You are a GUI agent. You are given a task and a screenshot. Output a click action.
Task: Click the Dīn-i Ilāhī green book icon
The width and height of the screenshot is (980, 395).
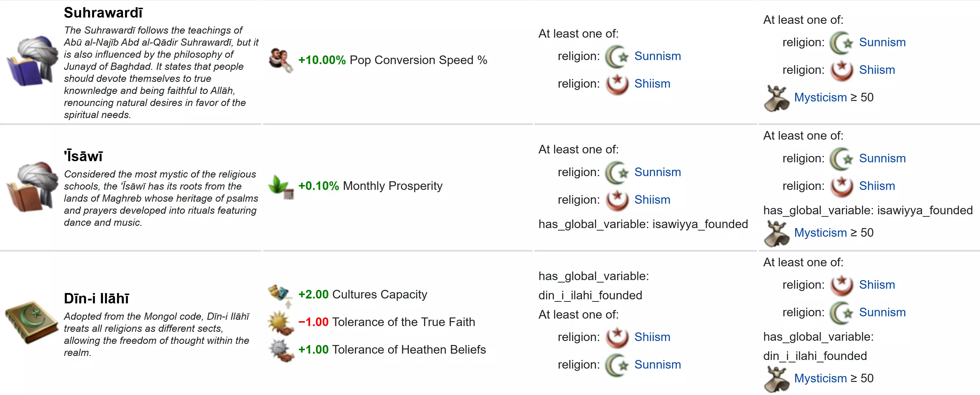pos(31,322)
